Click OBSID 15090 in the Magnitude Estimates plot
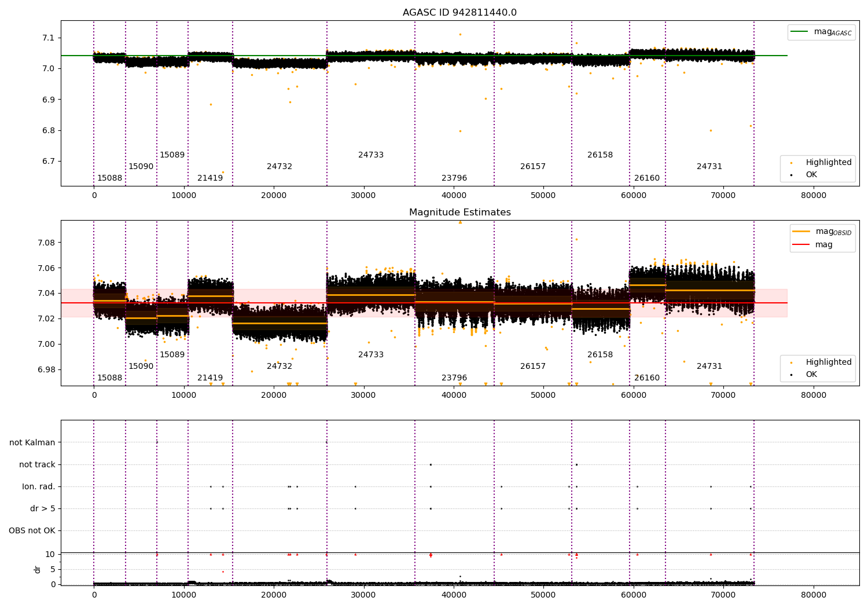This screenshot has height=608, width=868. pyautogui.click(x=141, y=366)
